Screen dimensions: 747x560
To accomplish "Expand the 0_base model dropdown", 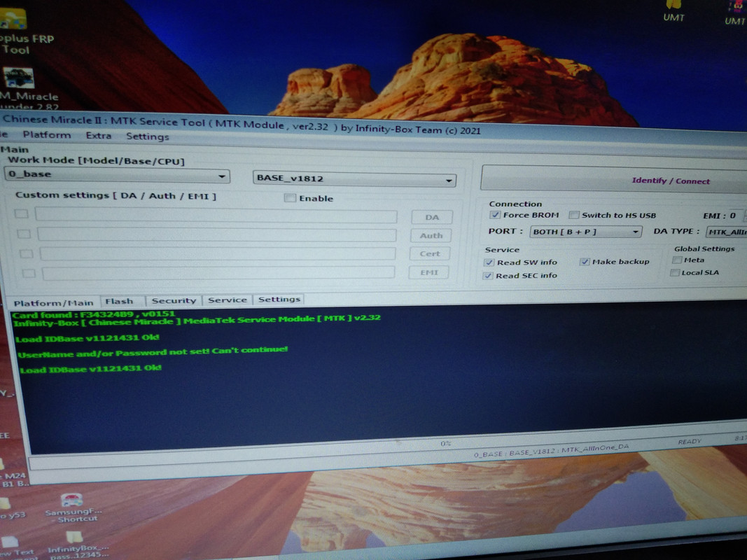I will (117, 175).
